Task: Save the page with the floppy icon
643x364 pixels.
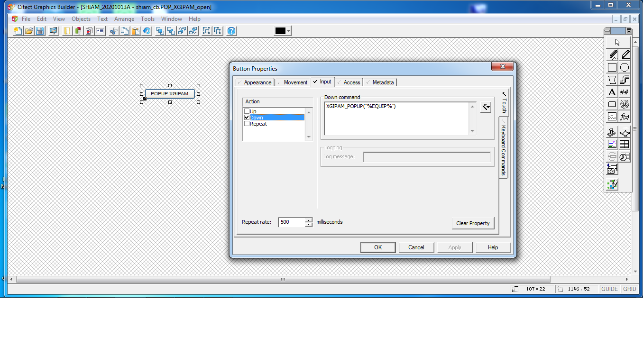Action: pos(40,31)
